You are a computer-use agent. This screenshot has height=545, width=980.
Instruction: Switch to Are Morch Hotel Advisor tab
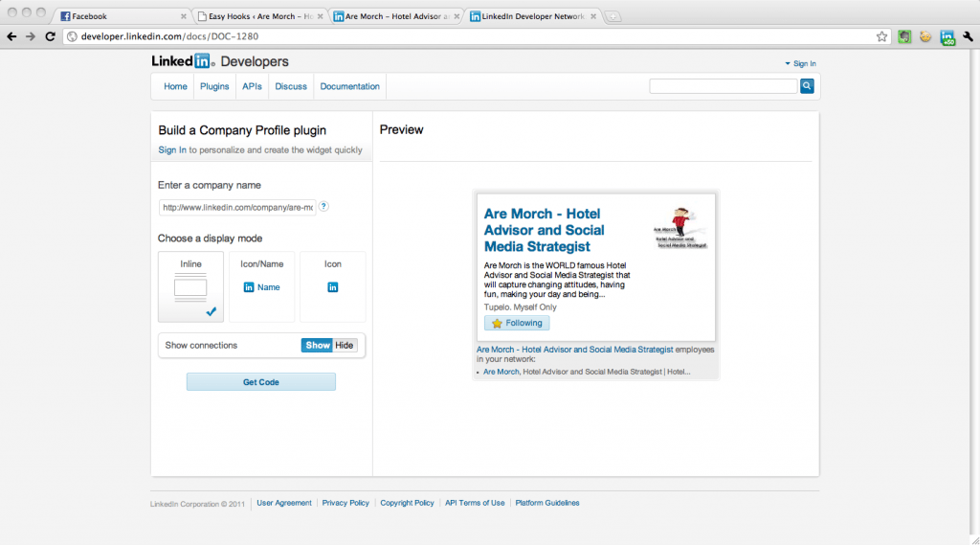[x=396, y=16]
